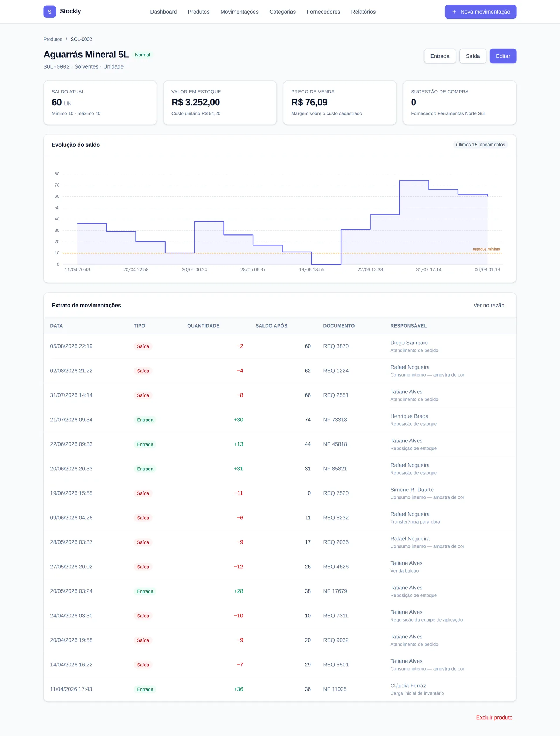The height and width of the screenshot is (736, 560).
Task: Click date 14/04/2026 16:22
Action: tap(71, 665)
